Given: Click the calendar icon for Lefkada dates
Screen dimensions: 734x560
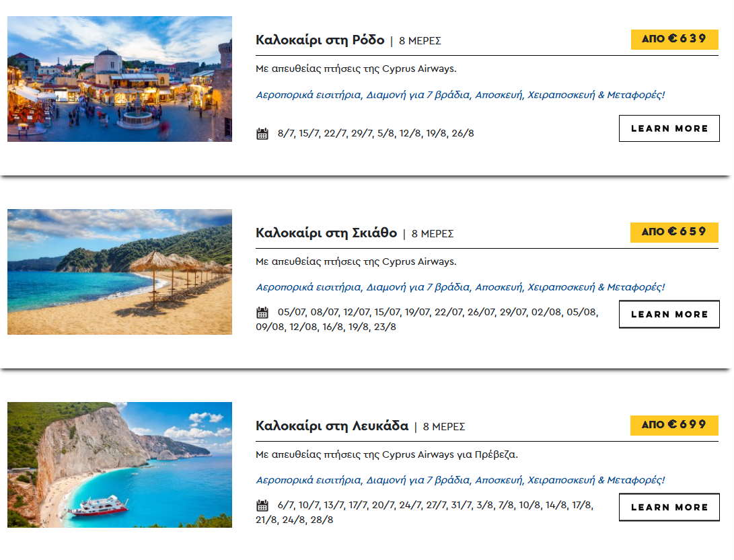Looking at the screenshot, I should pos(262,506).
